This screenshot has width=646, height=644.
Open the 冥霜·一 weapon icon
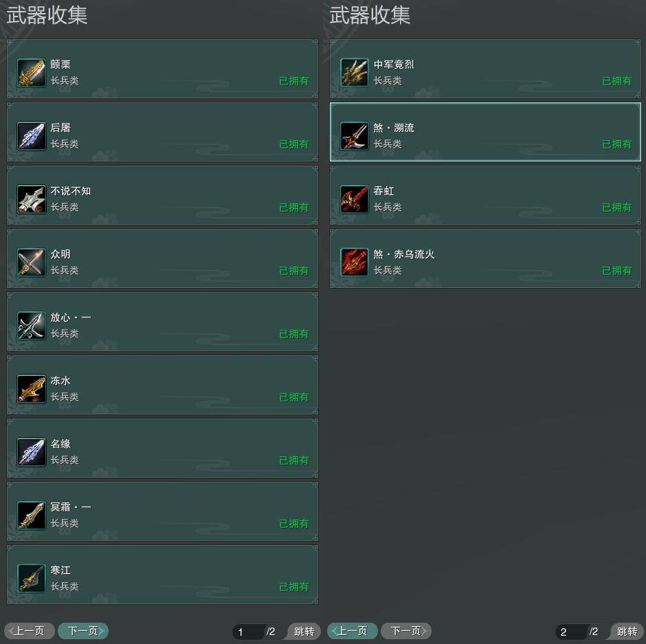click(x=32, y=515)
